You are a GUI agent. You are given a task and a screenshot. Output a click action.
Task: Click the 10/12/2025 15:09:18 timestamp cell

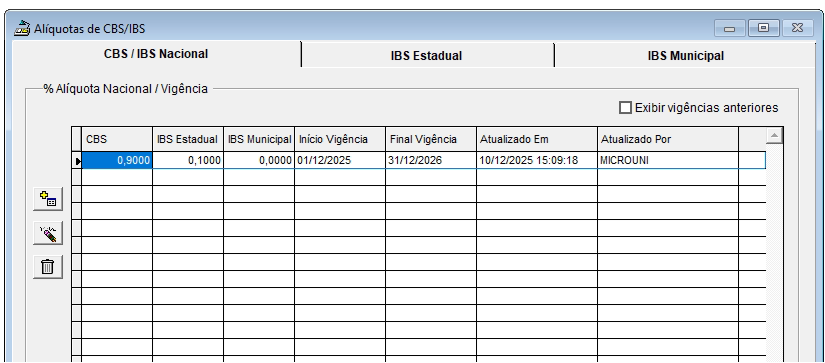click(x=537, y=160)
